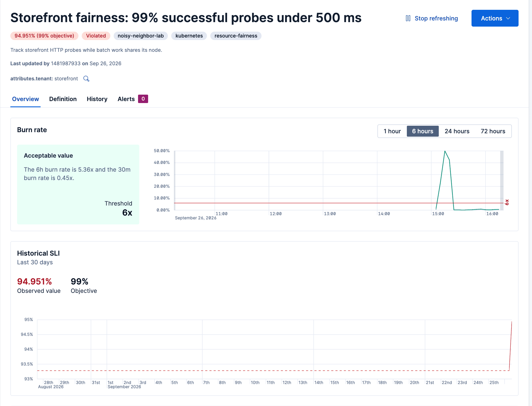532x406 pixels.
Task: Click the resource-fairness tag
Action: [236, 36]
